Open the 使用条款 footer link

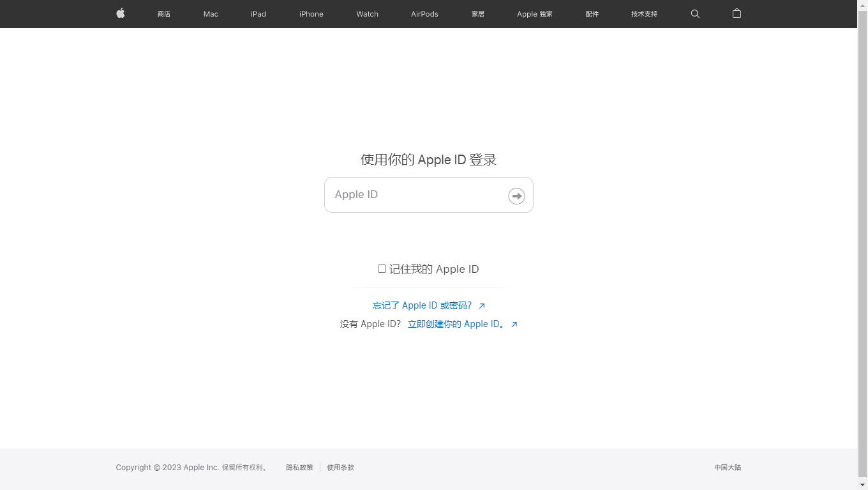pos(340,468)
